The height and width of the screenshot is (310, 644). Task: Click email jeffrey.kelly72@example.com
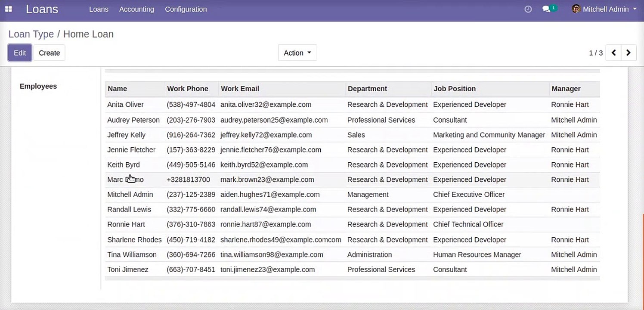[266, 135]
